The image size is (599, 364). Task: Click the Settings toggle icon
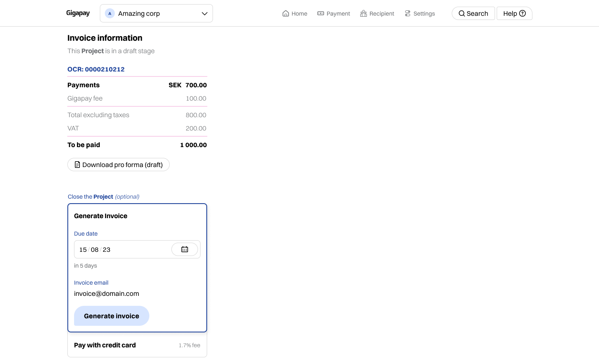[408, 13]
